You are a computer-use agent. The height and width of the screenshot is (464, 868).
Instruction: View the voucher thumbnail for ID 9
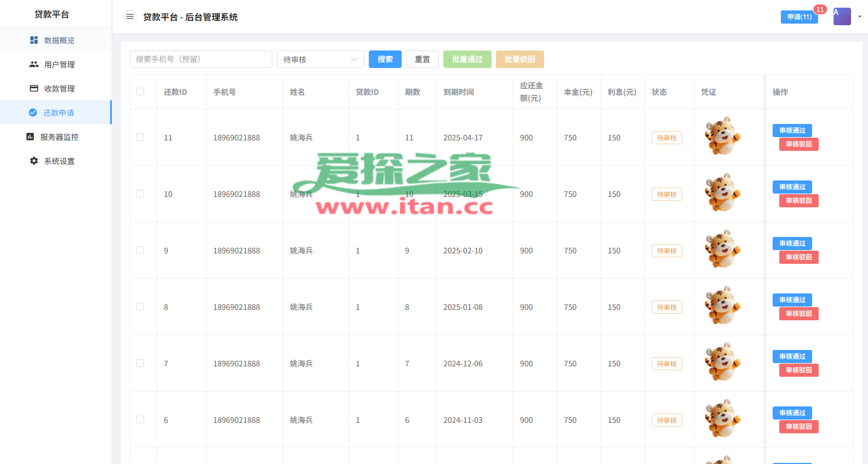pyautogui.click(x=723, y=249)
